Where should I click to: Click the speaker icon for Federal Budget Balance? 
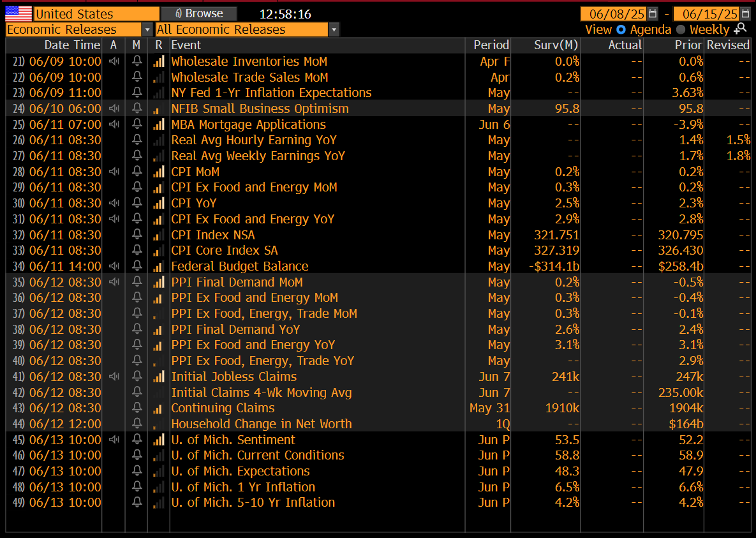point(114,266)
